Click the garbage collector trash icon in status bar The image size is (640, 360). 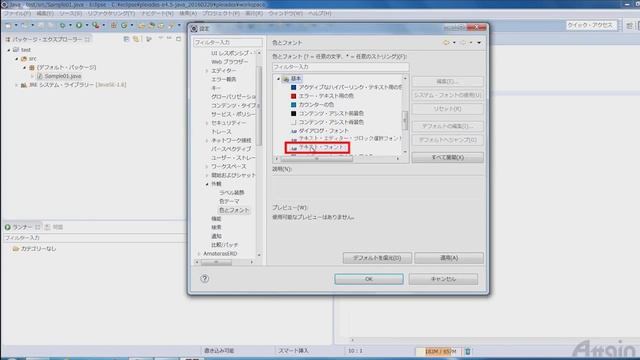(468, 351)
